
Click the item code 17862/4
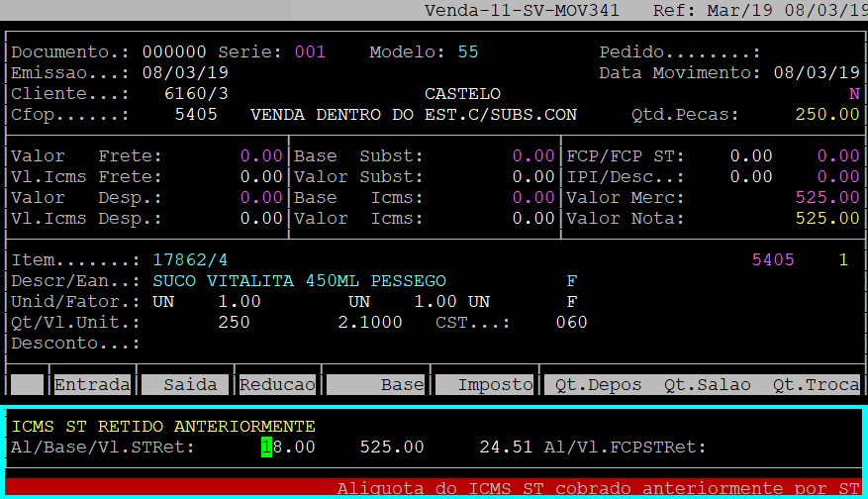point(190,259)
